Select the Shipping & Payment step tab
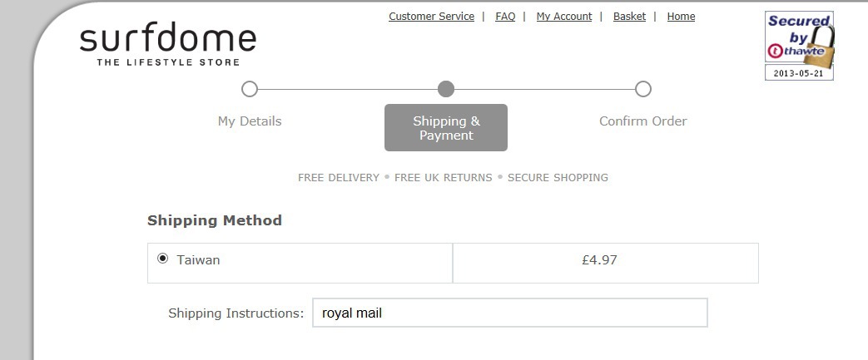868x360 pixels. click(446, 128)
